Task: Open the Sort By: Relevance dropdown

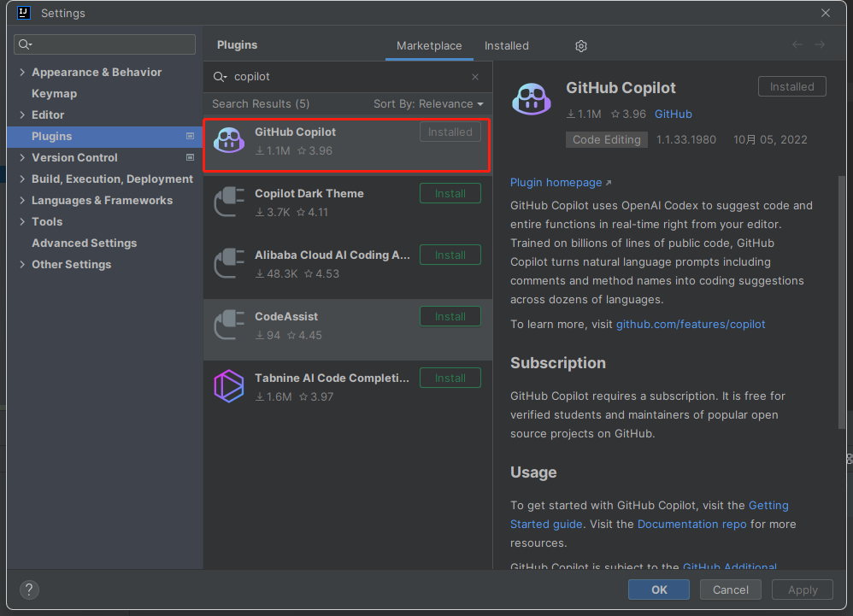Action: coord(428,104)
